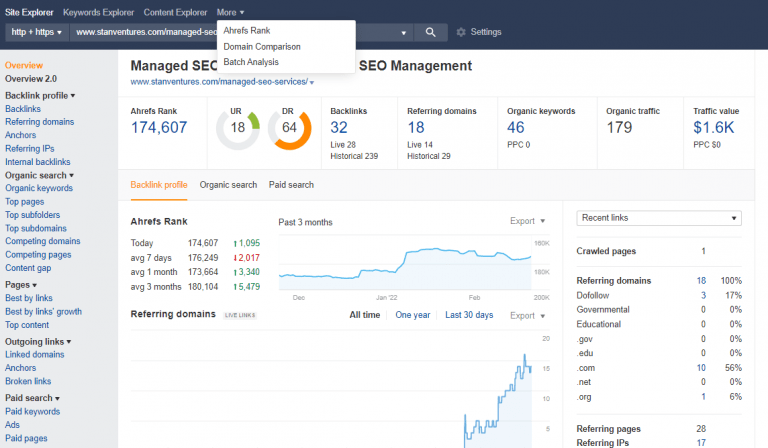Click the Organic keywords count 46
This screenshot has width=768, height=448.
[x=516, y=127]
